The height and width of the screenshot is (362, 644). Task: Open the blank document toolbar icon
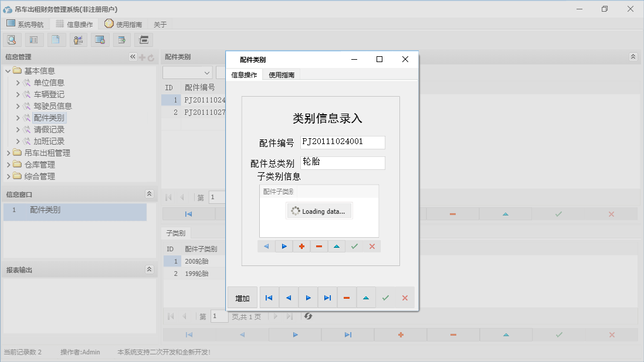click(56, 39)
